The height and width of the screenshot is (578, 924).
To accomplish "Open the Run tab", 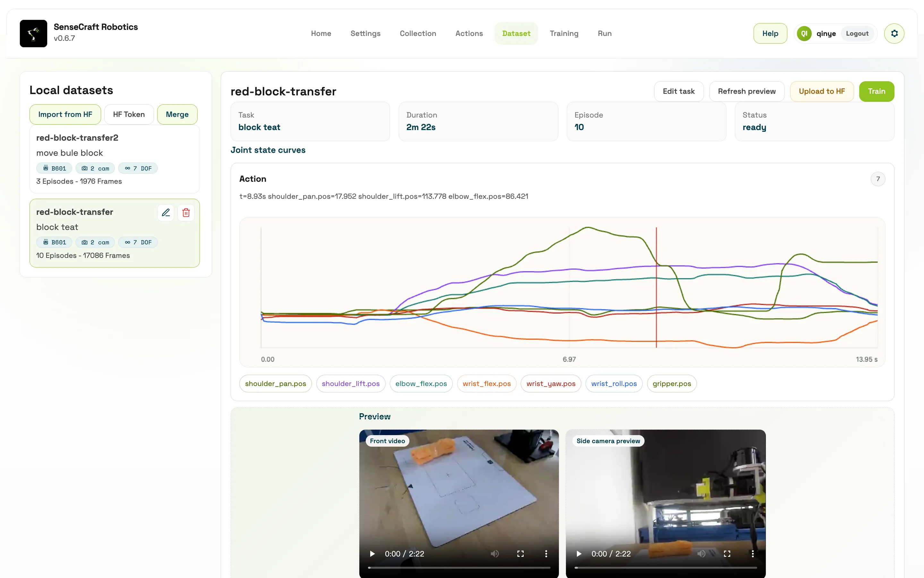I will click(604, 34).
